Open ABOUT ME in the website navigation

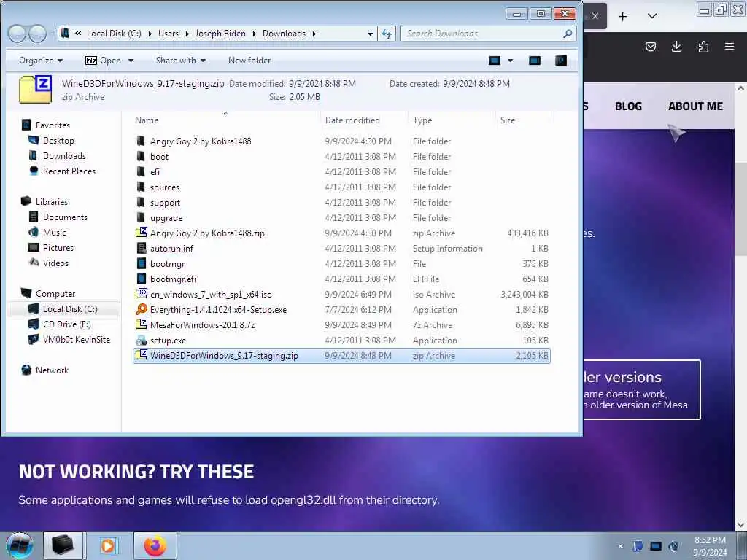point(695,106)
